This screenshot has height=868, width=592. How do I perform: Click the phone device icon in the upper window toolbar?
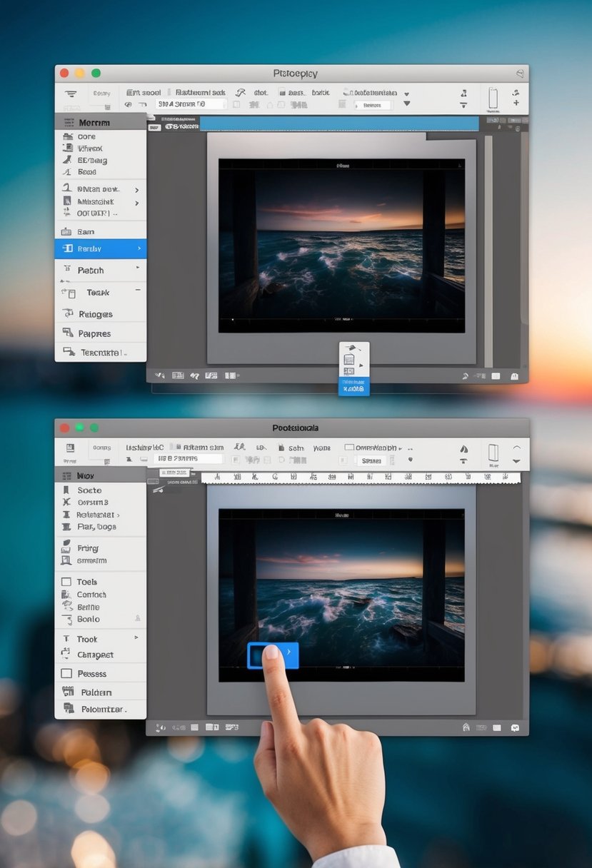point(492,99)
